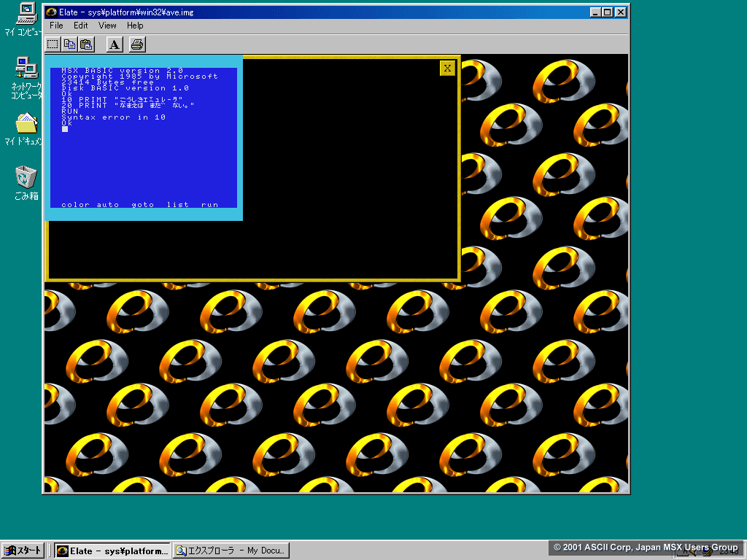The height and width of the screenshot is (560, 747).
Task: Click the 'list' function key label
Action: (178, 205)
